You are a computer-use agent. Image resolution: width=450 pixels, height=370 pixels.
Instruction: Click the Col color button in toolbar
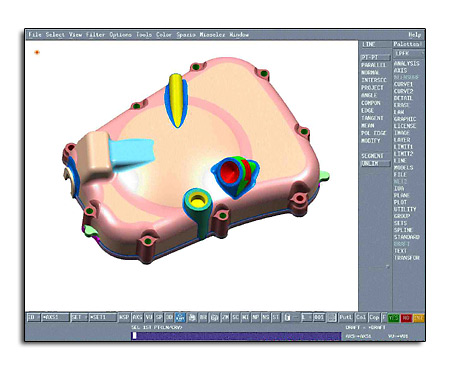pyautogui.click(x=361, y=317)
